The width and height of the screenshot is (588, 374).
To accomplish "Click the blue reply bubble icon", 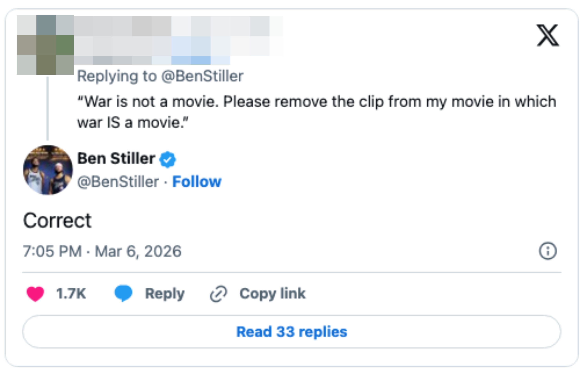I will pyautogui.click(x=123, y=293).
